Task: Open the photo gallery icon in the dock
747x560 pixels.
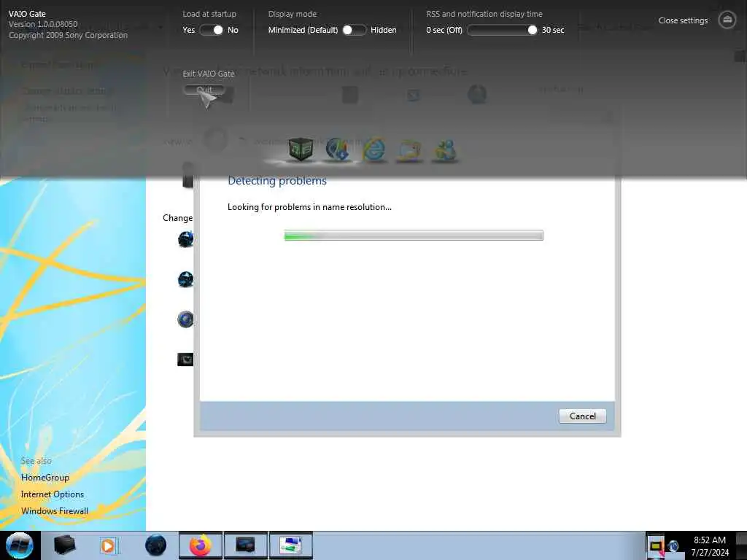Action: (409, 150)
